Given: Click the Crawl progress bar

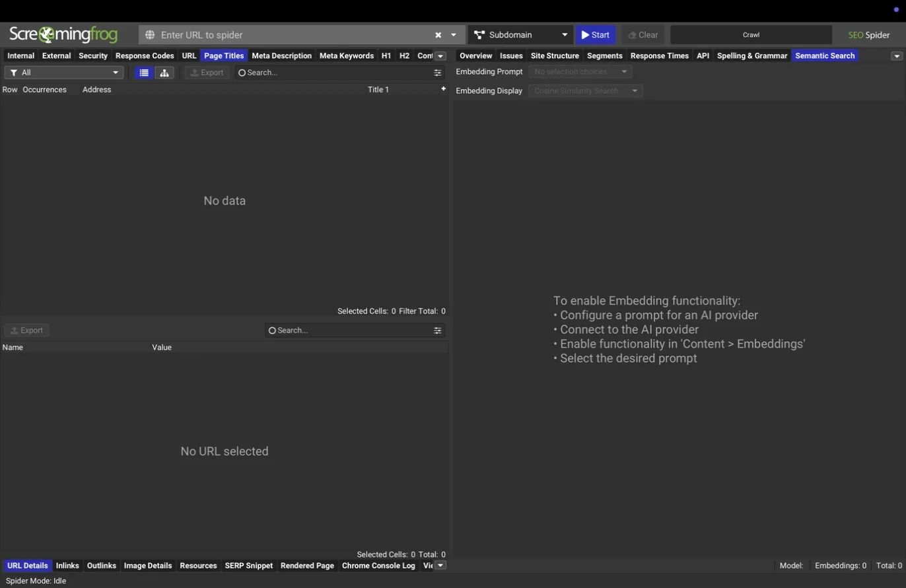Looking at the screenshot, I should pos(751,35).
